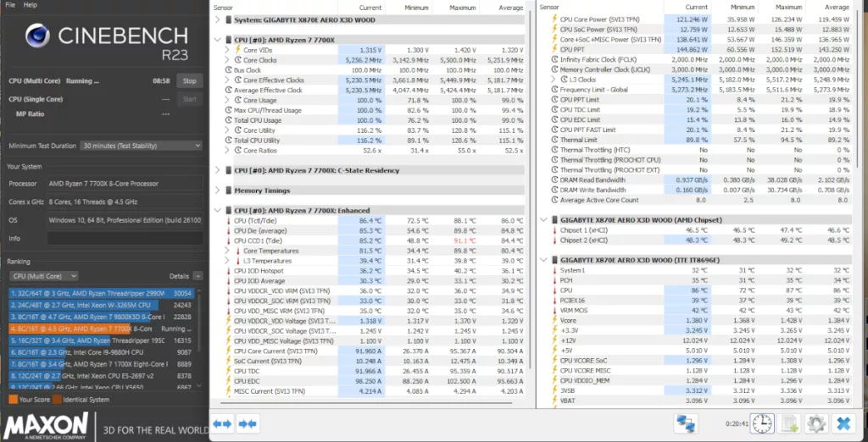Click the lightning icon beside Vcore

pos(555,320)
